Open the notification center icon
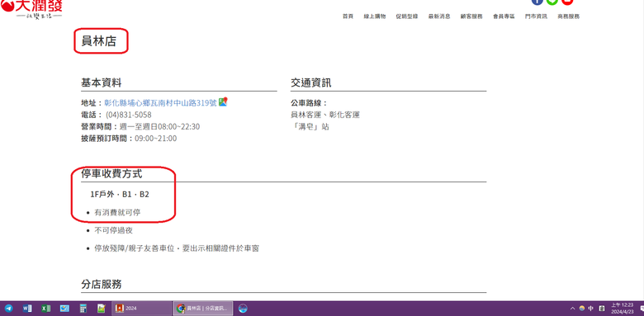 642,309
